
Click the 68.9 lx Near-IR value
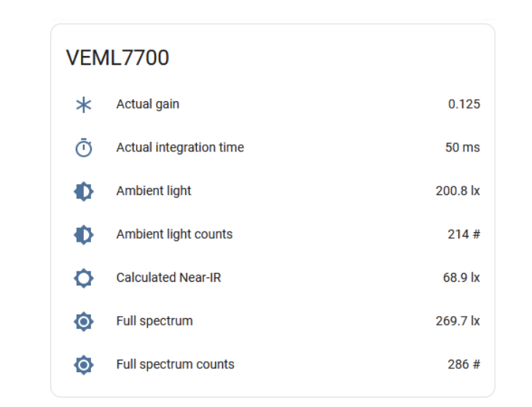pos(461,277)
